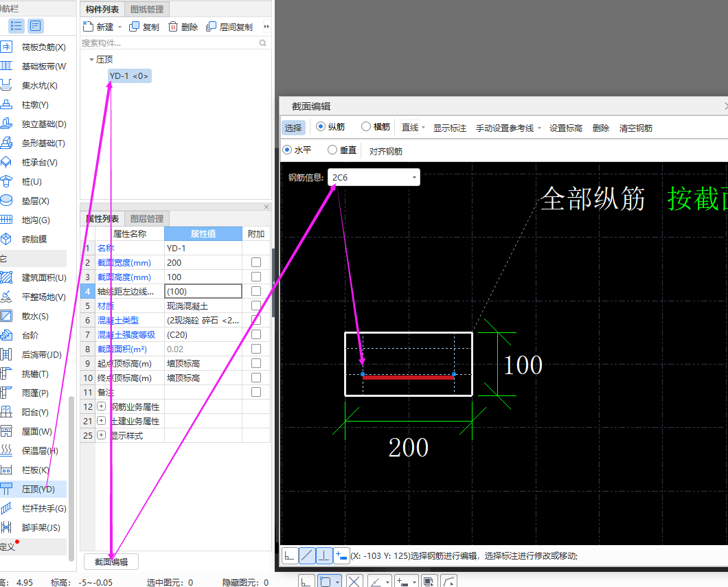The height and width of the screenshot is (587, 728).
Task: Select 雨篷(P) component type
Action: click(x=34, y=393)
